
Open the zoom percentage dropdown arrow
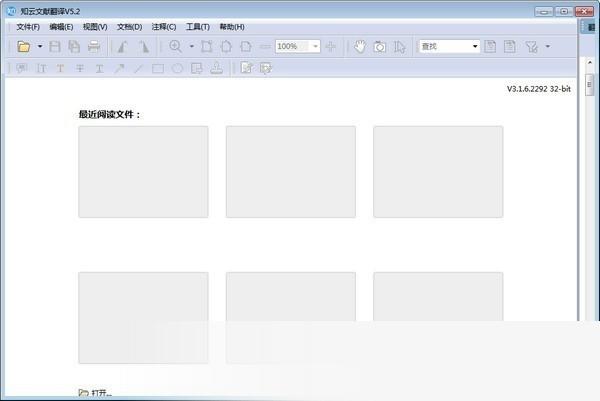[x=315, y=47]
